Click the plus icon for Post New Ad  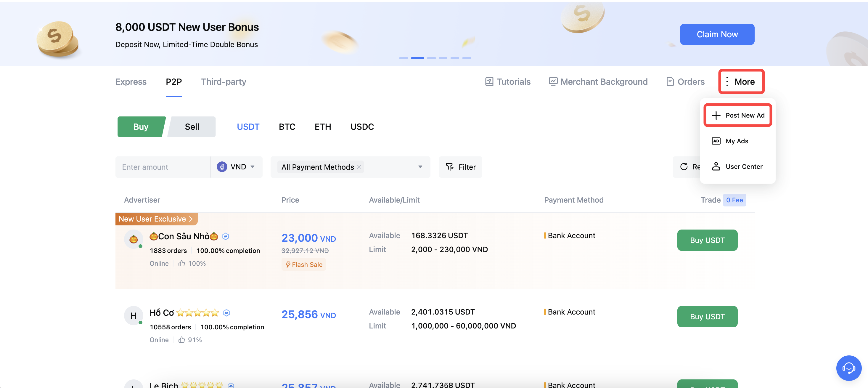point(716,115)
